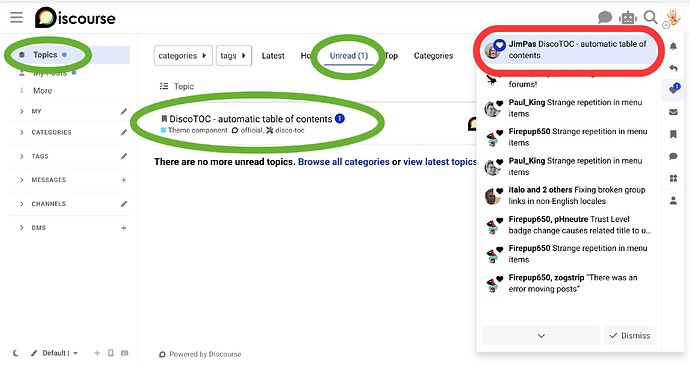
Task: Edit the CATEGORIES sidebar section pencil
Action: click(x=124, y=133)
